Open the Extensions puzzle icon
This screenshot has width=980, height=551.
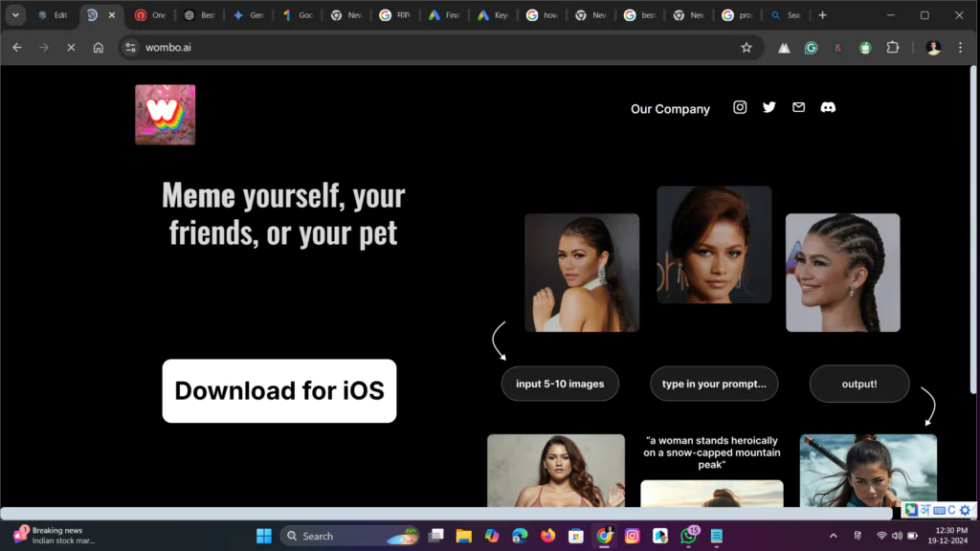[x=893, y=48]
